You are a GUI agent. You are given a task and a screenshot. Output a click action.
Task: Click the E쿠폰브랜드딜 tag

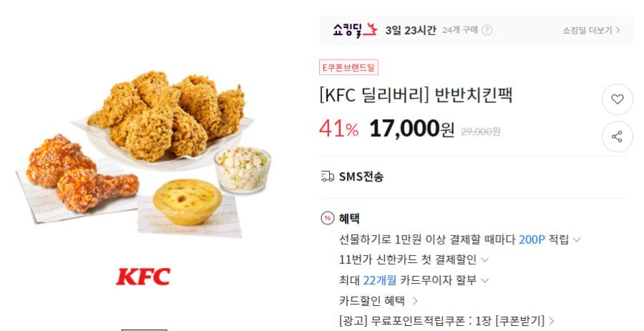pos(348,67)
